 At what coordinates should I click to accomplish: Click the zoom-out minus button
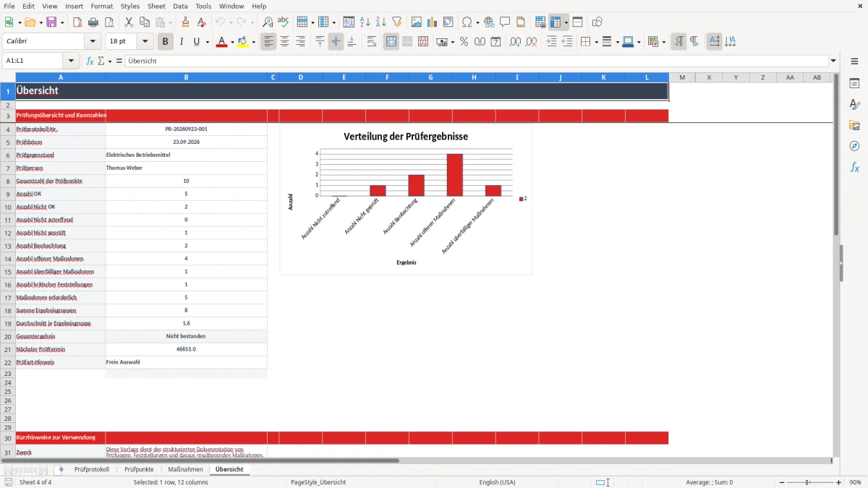point(782,482)
